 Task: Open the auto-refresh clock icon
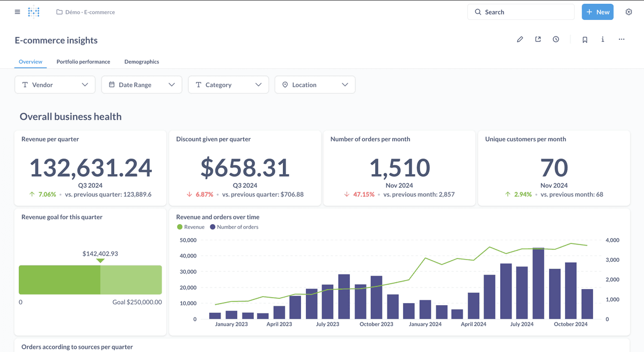(x=556, y=39)
